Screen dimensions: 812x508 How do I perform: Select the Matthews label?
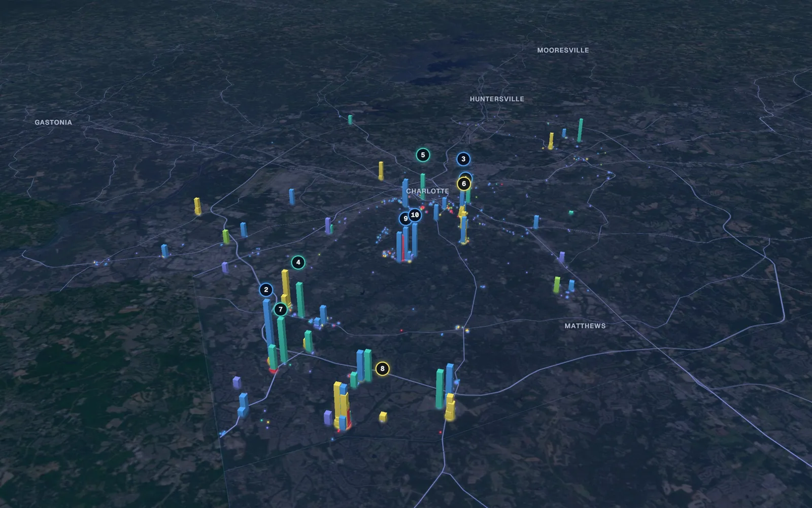tap(585, 326)
